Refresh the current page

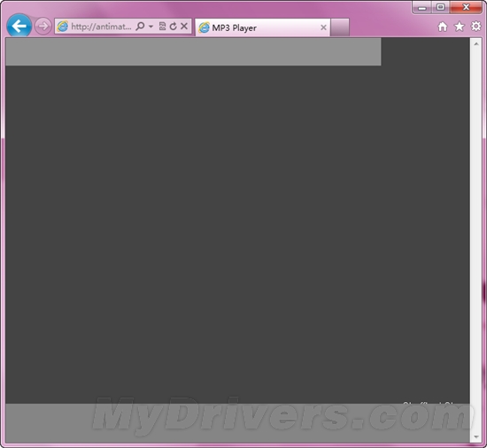174,26
